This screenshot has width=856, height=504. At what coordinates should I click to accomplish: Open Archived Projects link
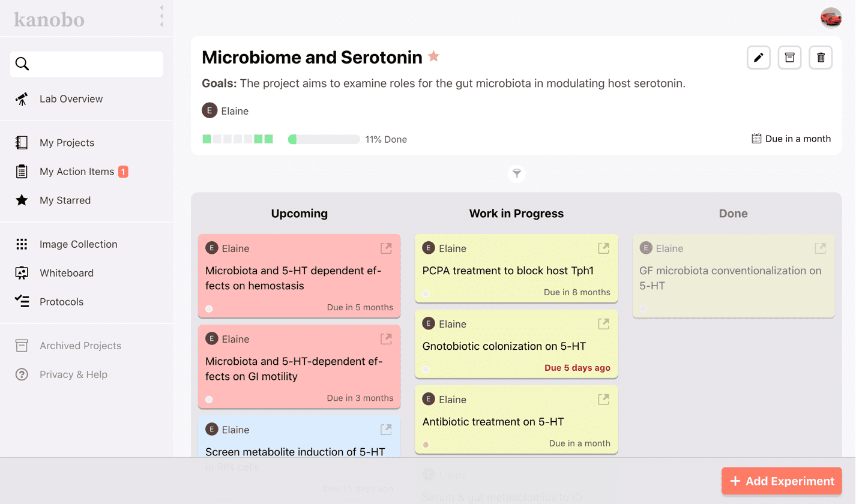(80, 346)
